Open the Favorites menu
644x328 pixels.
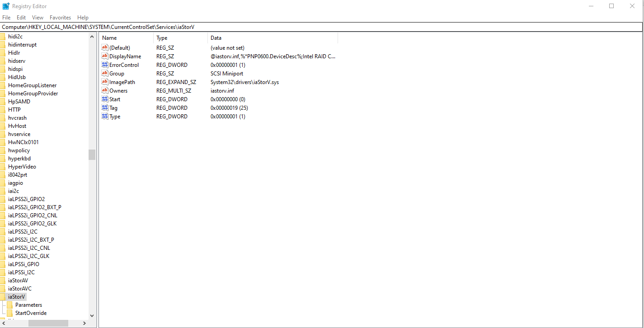[x=60, y=17]
